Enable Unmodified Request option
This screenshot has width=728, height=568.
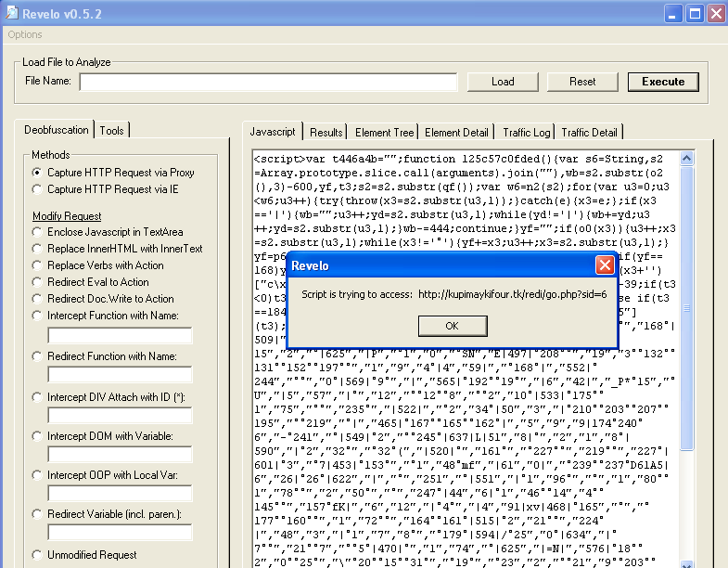pyautogui.click(x=37, y=555)
